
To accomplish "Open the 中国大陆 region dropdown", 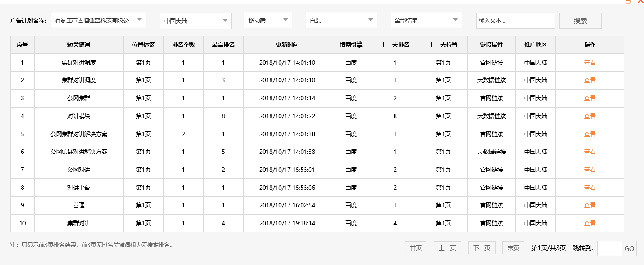I will pyautogui.click(x=195, y=20).
